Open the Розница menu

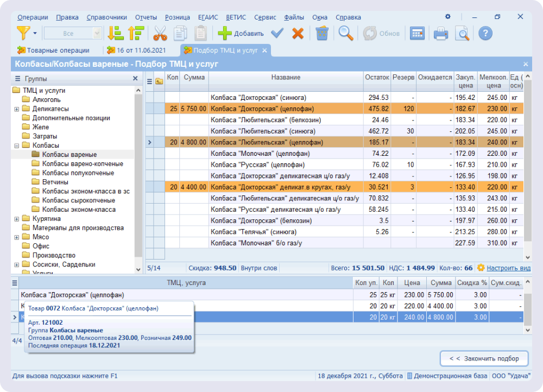[x=177, y=17]
